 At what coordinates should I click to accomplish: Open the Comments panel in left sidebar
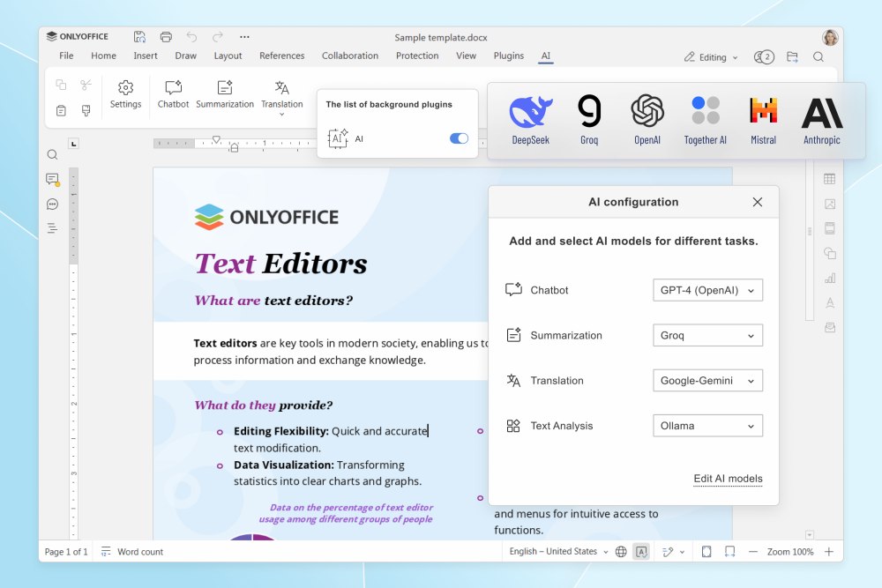[52, 180]
